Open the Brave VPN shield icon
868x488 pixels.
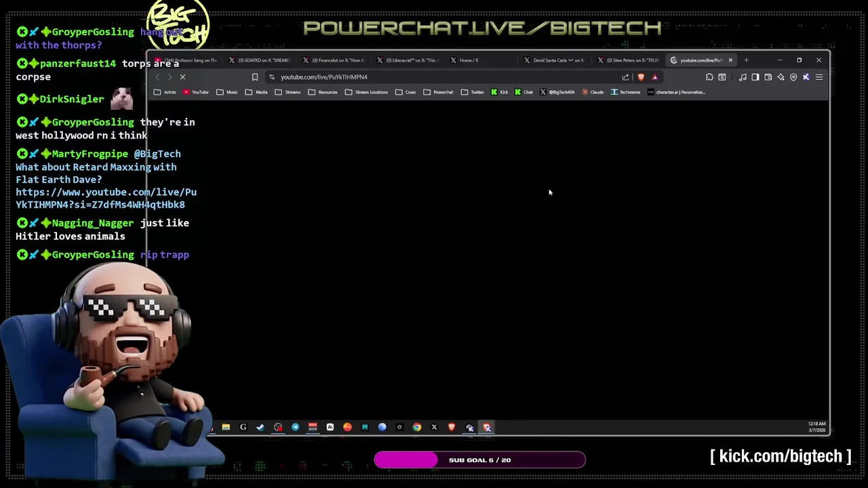click(793, 77)
